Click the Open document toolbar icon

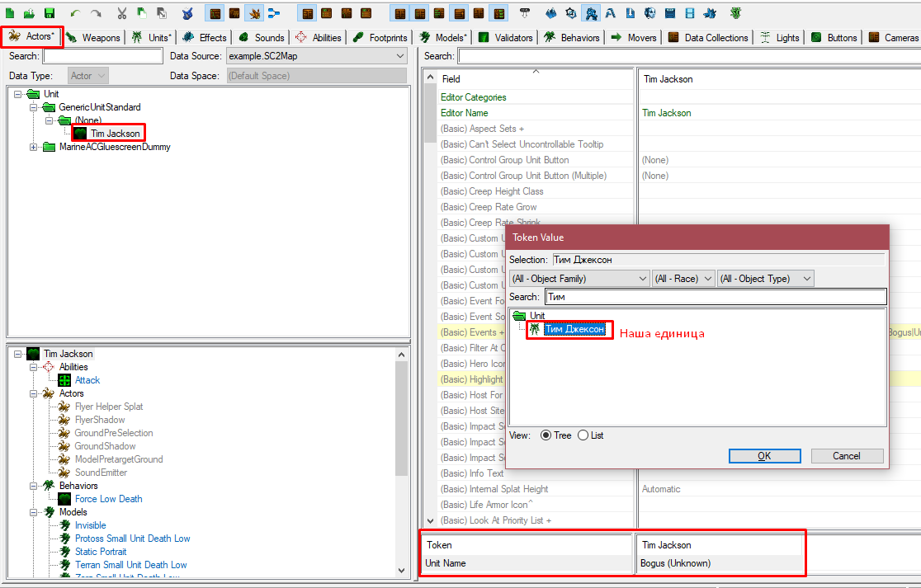click(x=30, y=13)
